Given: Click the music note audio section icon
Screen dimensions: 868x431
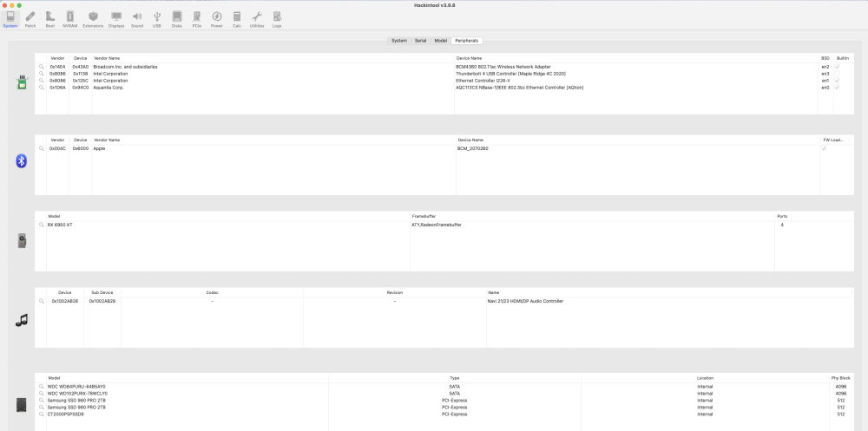Looking at the screenshot, I should click(x=21, y=320).
